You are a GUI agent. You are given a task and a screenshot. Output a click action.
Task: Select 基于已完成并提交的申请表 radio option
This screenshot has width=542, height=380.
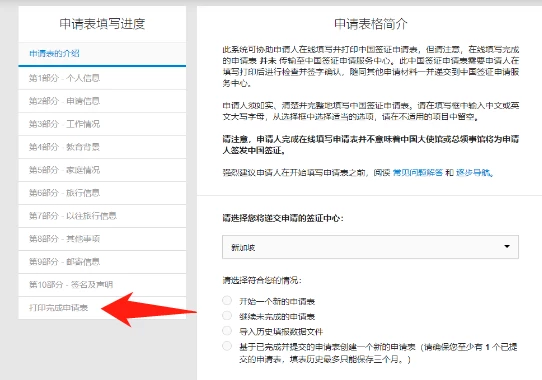point(227,346)
